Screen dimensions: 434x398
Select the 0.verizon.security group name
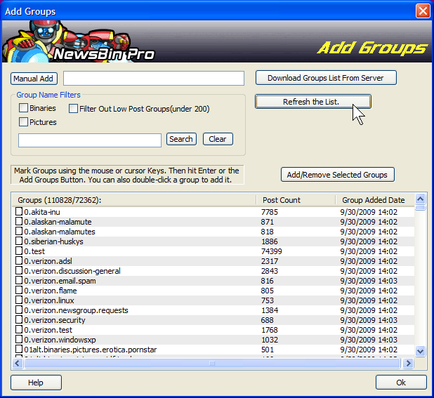pyautogui.click(x=55, y=320)
